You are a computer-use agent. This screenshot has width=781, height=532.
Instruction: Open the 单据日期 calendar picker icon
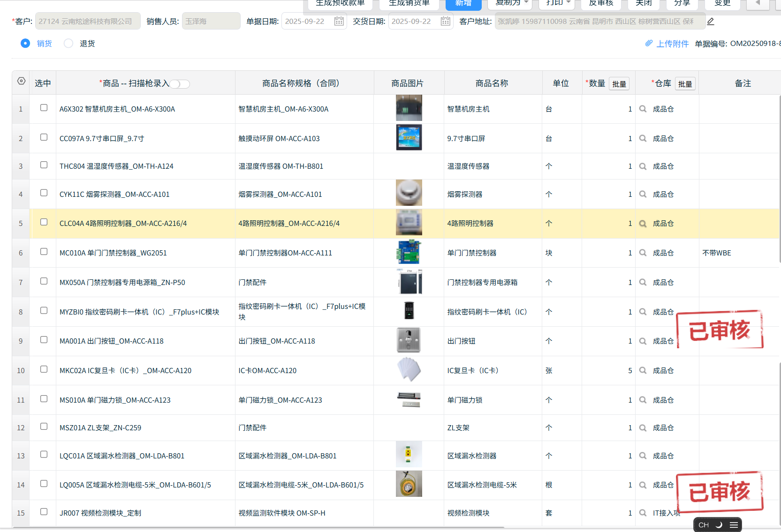pyautogui.click(x=339, y=22)
